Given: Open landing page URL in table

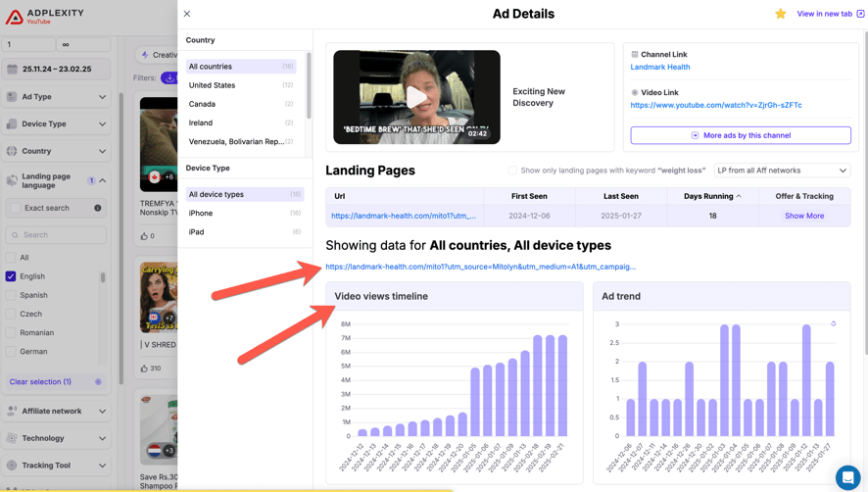Looking at the screenshot, I should coord(404,216).
